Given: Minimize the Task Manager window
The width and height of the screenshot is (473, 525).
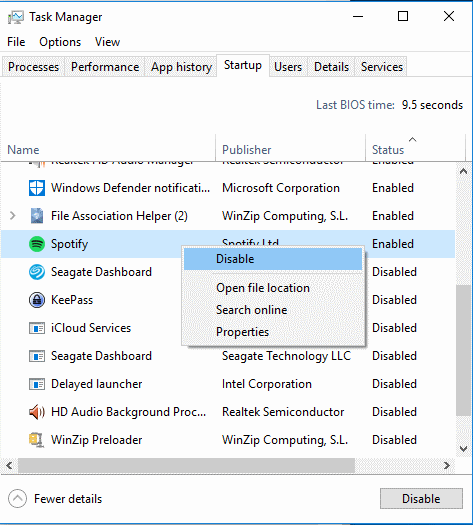Looking at the screenshot, I should [x=358, y=16].
